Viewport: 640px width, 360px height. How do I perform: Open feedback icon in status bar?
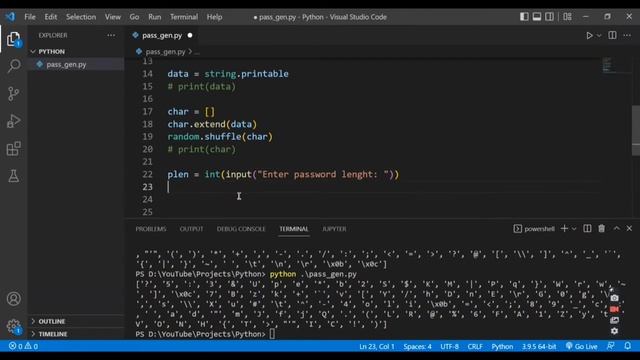[611, 346]
